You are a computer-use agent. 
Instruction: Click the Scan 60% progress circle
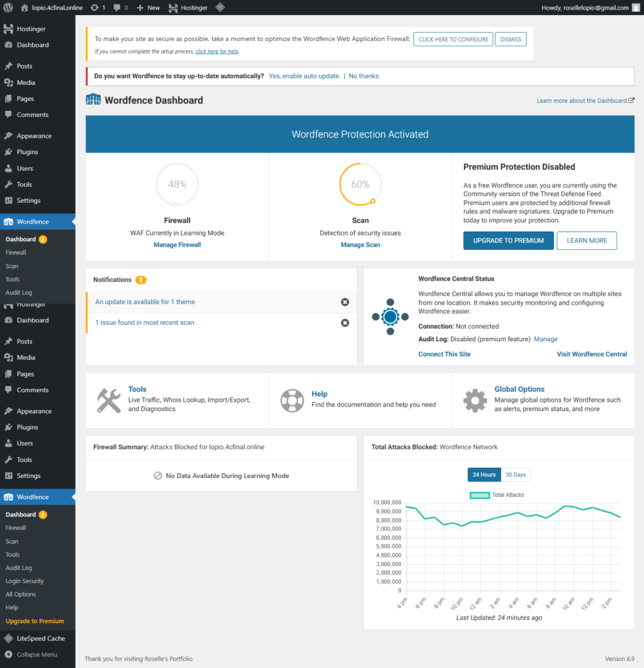[360, 185]
